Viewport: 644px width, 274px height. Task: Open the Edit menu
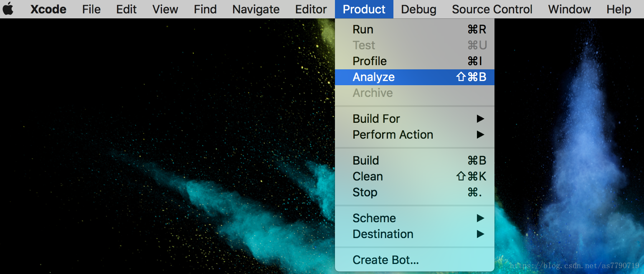click(x=127, y=9)
